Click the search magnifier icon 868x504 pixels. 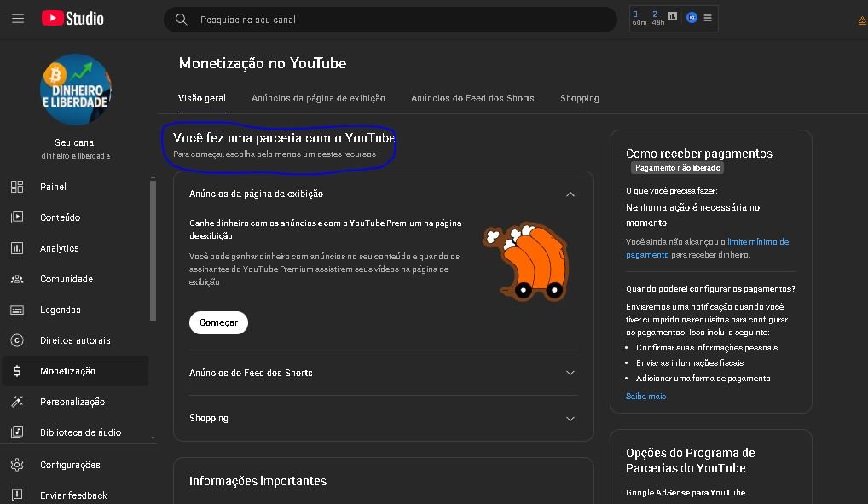pos(181,20)
